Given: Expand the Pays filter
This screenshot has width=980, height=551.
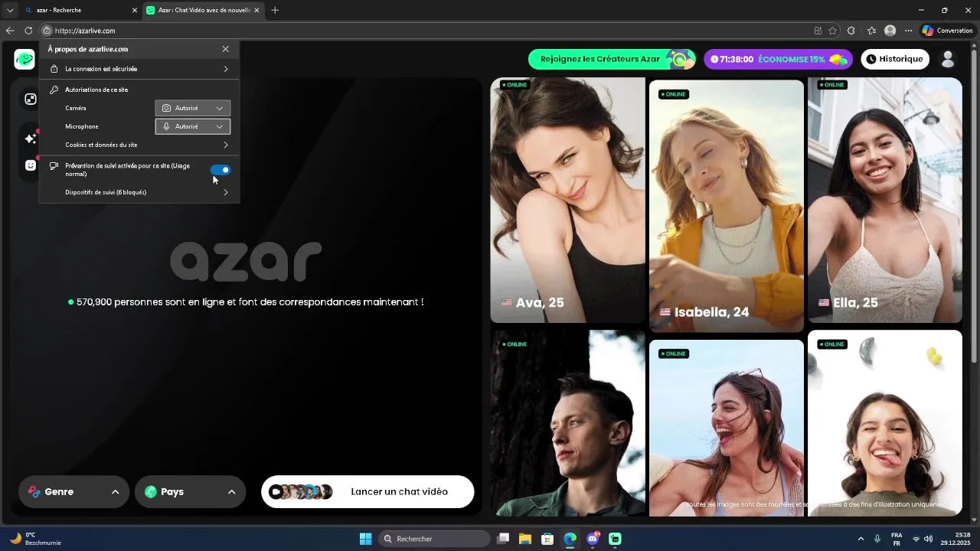Looking at the screenshot, I should click(190, 492).
